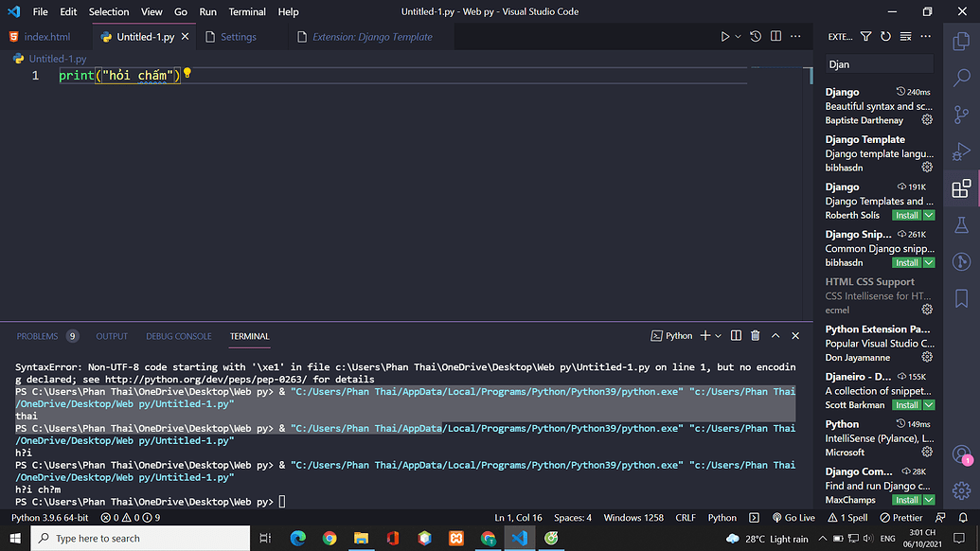980x551 pixels.
Task: Open Manage gear in activity bar
Action: point(961,490)
